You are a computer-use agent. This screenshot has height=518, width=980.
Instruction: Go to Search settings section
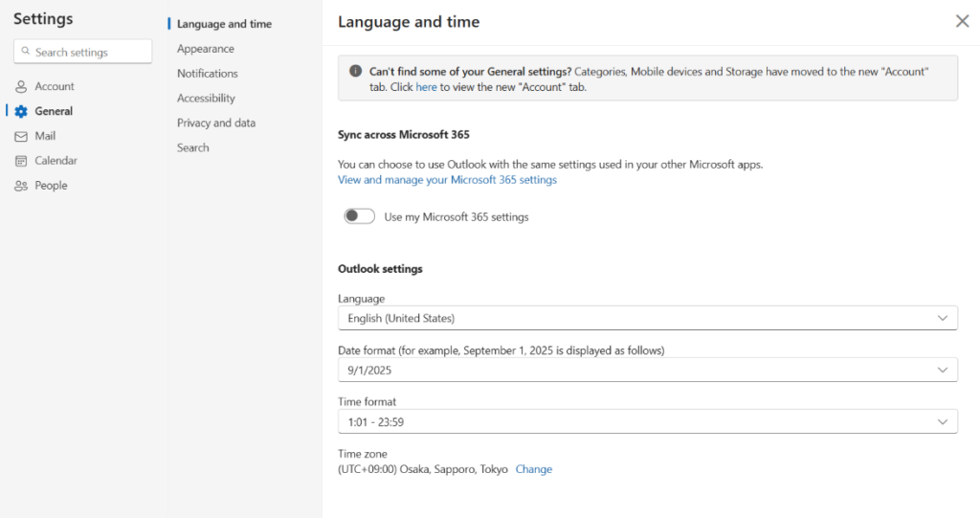(x=193, y=147)
